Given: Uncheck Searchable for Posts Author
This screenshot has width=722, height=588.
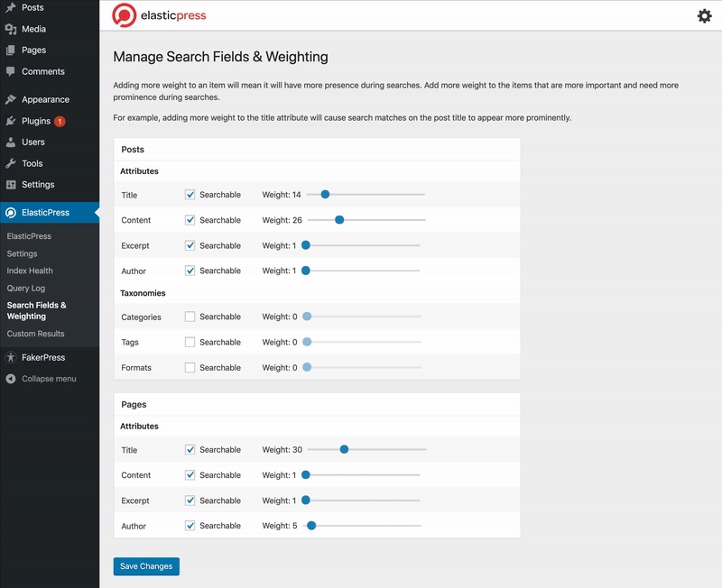Looking at the screenshot, I should [190, 271].
